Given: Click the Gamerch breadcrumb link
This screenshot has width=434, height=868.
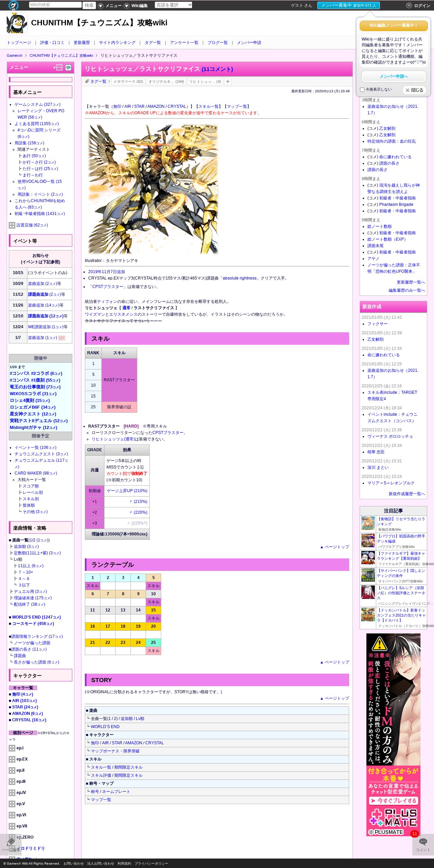Looking at the screenshot, I should pos(15,55).
